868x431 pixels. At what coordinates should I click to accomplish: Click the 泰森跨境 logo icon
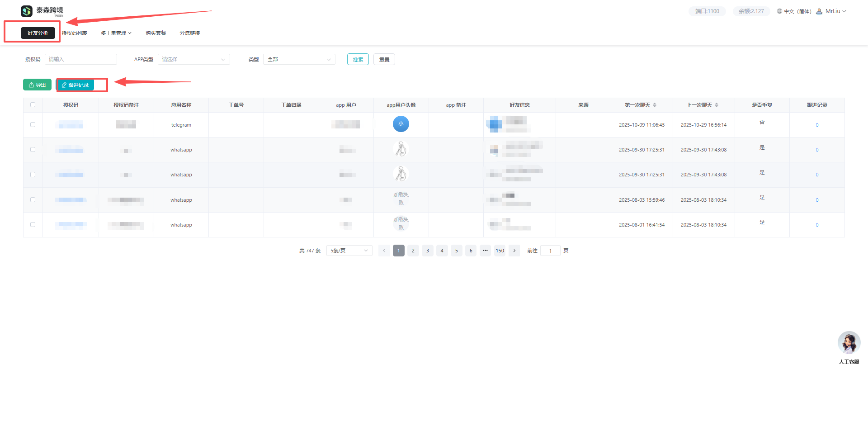27,11
